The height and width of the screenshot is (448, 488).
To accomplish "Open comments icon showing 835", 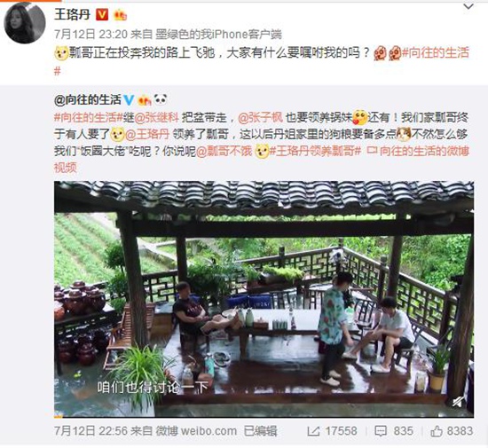I will (x=394, y=431).
